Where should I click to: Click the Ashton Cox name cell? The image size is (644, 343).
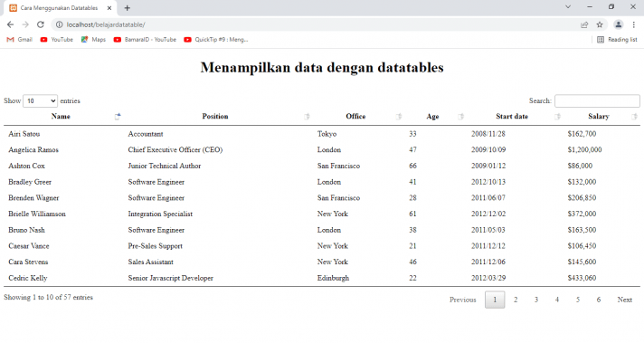tap(27, 166)
